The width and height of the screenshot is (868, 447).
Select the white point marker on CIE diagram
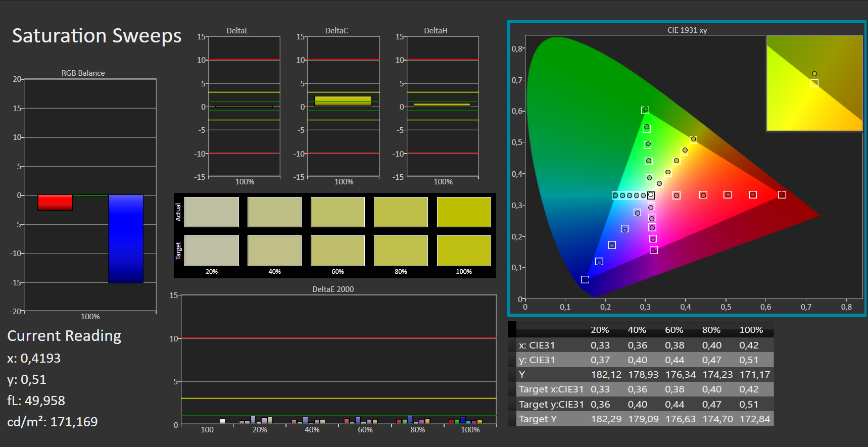point(651,195)
